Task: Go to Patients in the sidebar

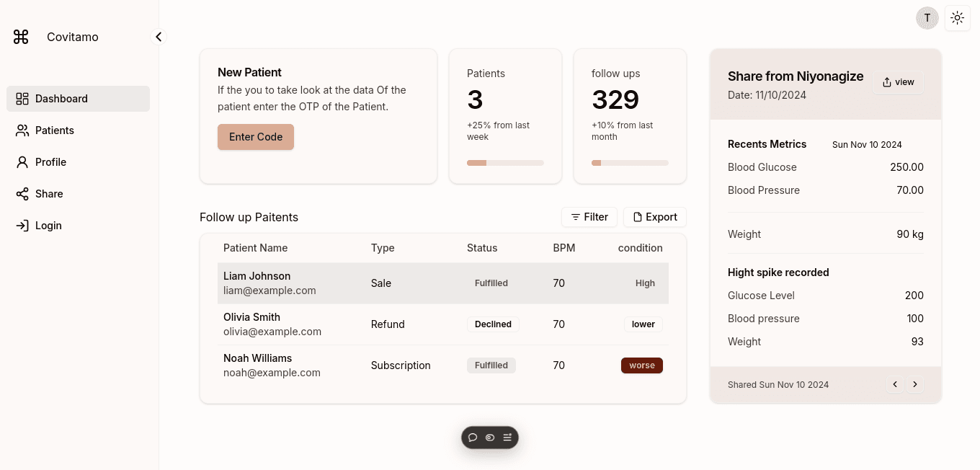Action: tap(79, 130)
